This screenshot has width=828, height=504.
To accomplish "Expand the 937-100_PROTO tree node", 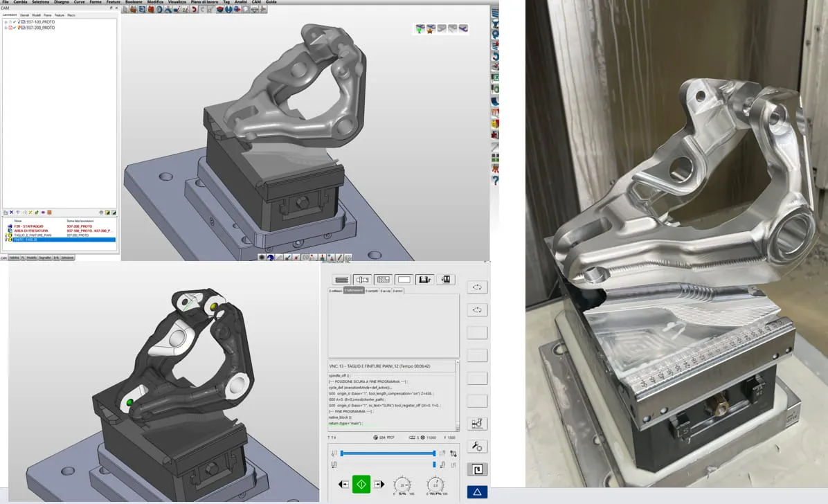I will pyautogui.click(x=6, y=22).
